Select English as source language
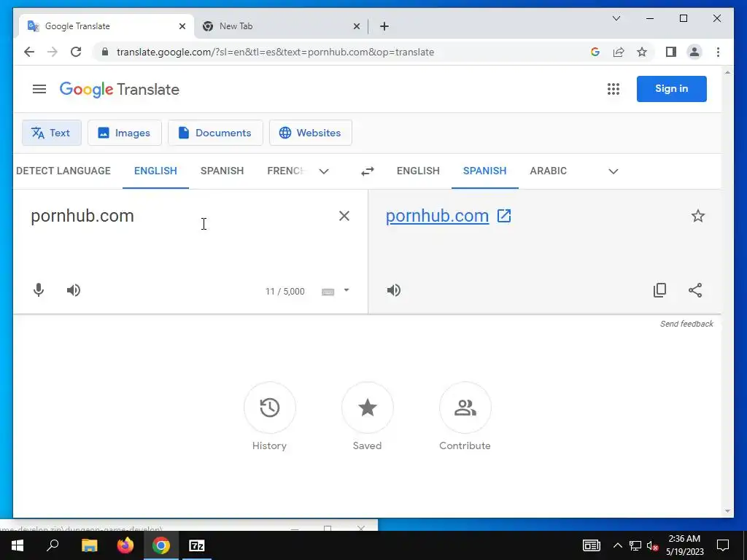Screen dimensions: 747x560 (155, 171)
